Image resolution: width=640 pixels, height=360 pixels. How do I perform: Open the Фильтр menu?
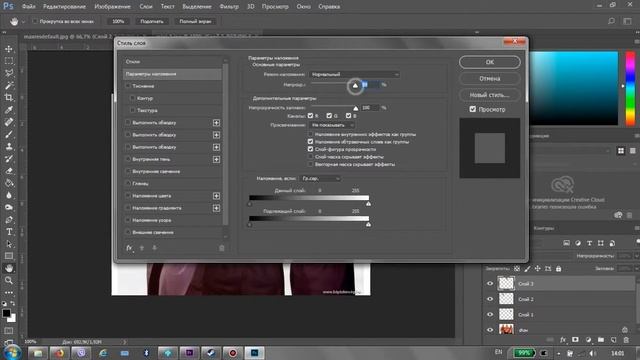229,7
